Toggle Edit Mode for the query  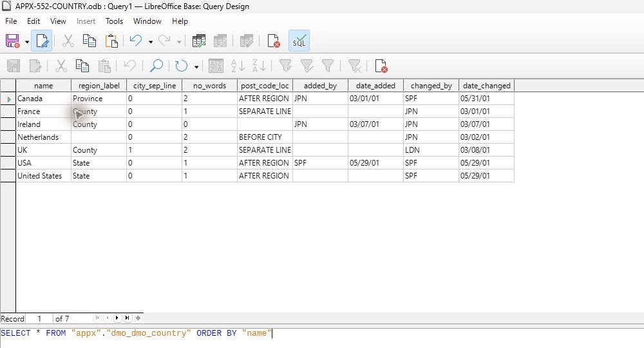pos(41,41)
